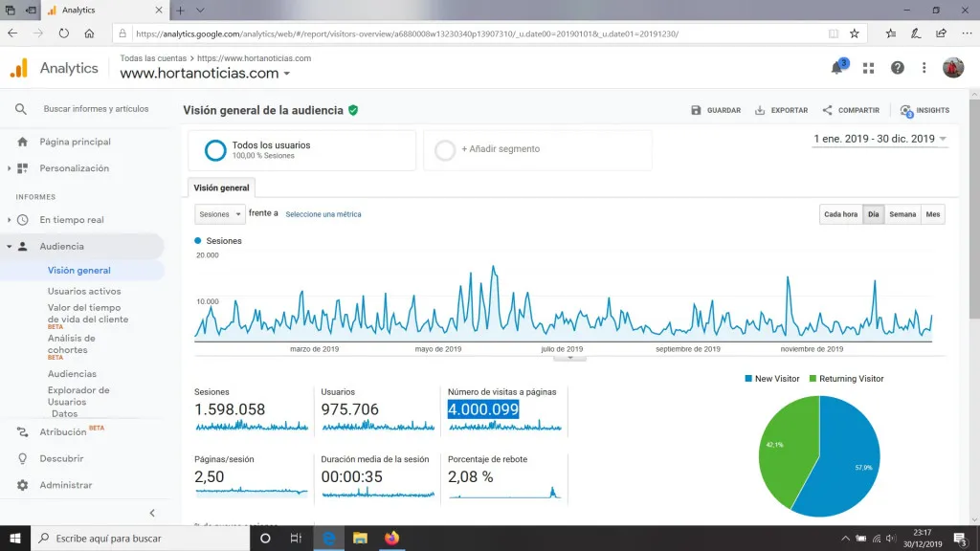Open the date range 1 ene. 2019 dropdown

click(x=880, y=139)
